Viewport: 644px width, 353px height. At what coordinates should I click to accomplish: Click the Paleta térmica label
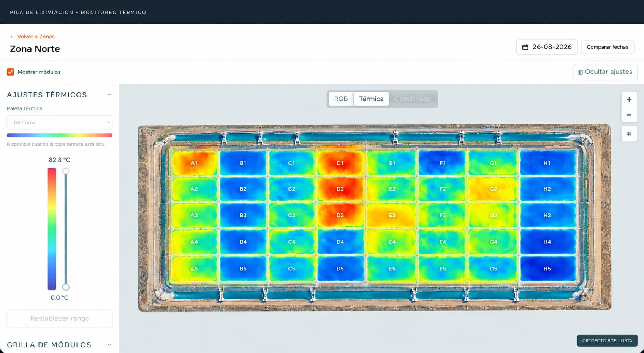[x=25, y=108]
